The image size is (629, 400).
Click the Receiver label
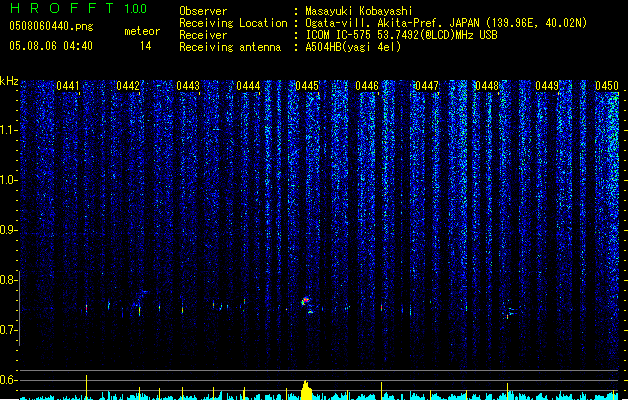click(203, 35)
